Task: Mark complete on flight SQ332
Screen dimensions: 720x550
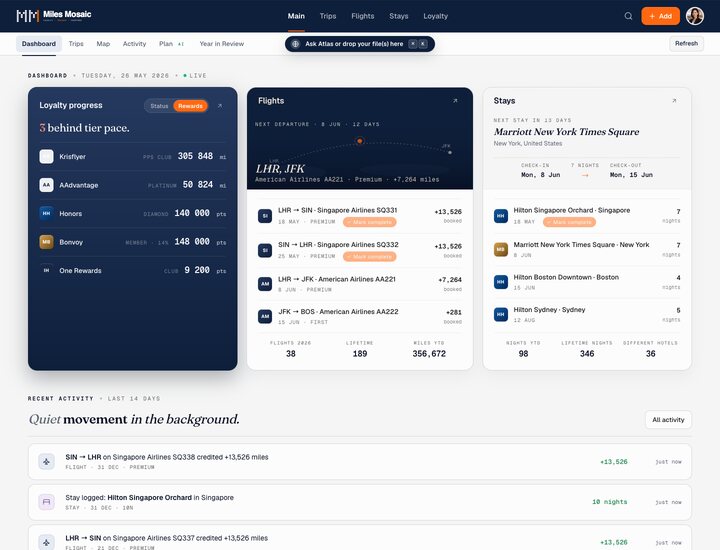Action: (370, 257)
